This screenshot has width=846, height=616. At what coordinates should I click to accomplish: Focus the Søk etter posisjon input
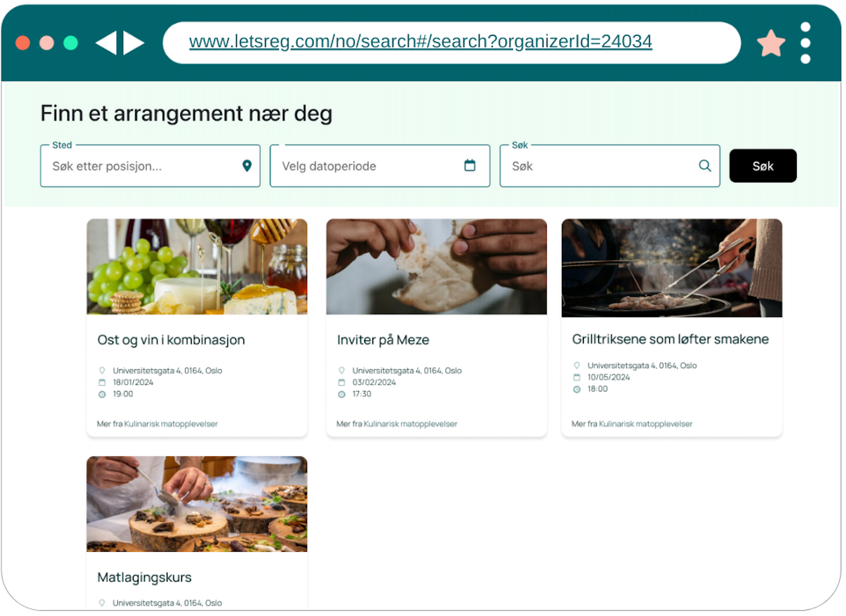coord(150,166)
